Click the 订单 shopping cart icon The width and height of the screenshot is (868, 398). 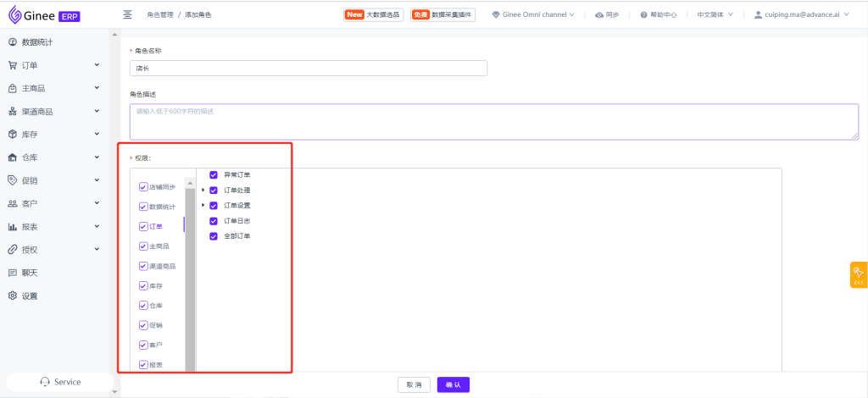[13, 65]
